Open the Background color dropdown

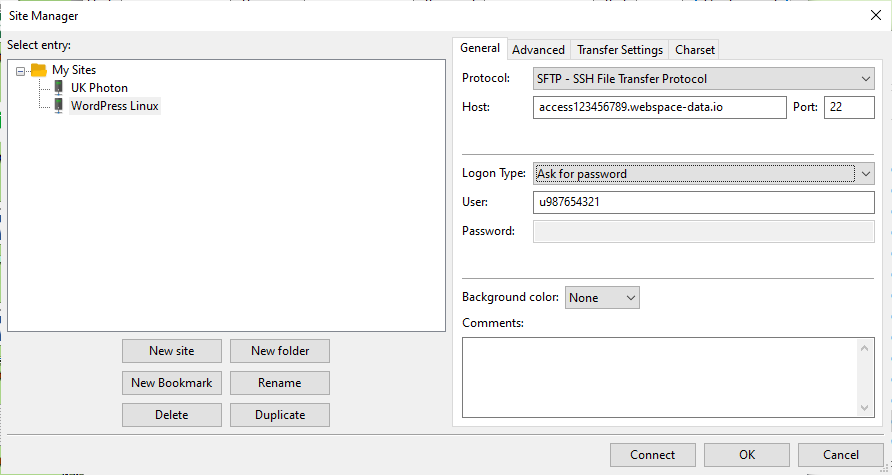point(602,297)
